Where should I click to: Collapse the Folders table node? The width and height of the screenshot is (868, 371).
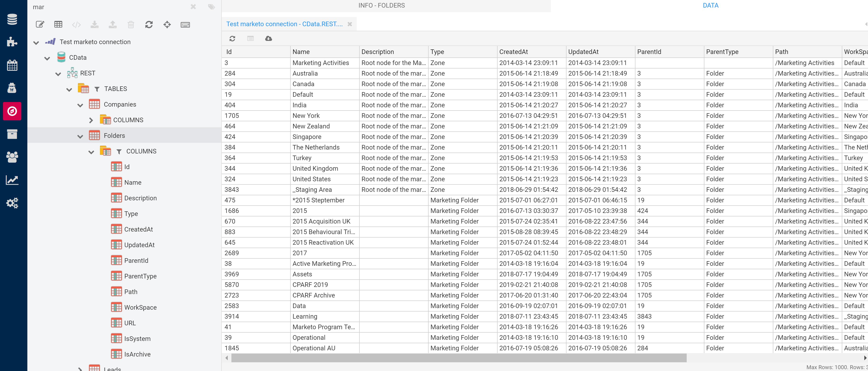pos(80,136)
